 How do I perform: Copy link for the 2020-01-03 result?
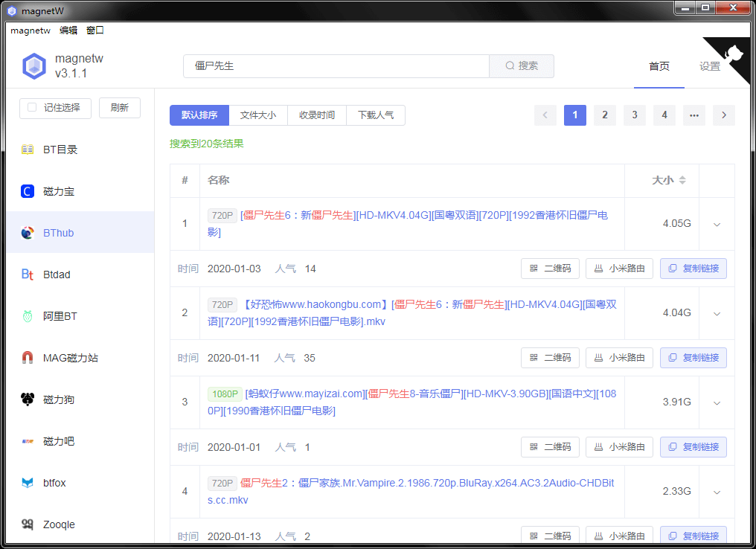pyautogui.click(x=693, y=269)
